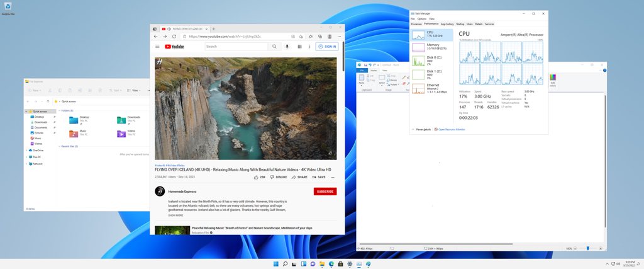Click the red SUBSCRIBE button
The width and height of the screenshot is (644, 269).
(x=325, y=192)
